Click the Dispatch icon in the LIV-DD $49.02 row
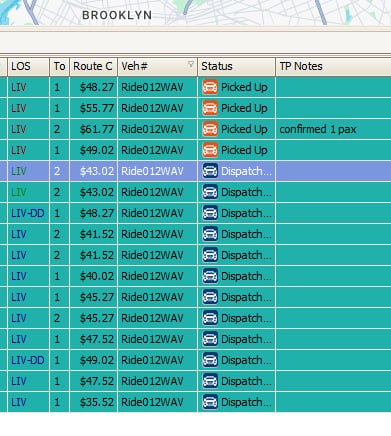 210,360
